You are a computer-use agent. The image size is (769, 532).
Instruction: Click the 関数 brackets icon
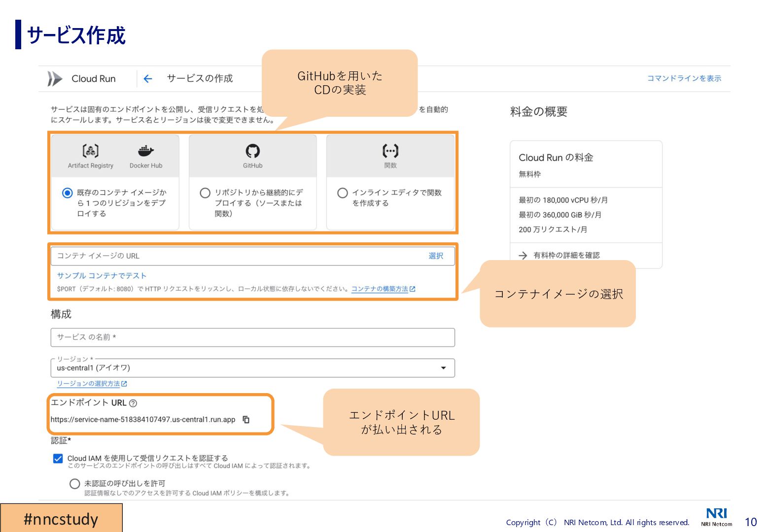pyautogui.click(x=390, y=151)
